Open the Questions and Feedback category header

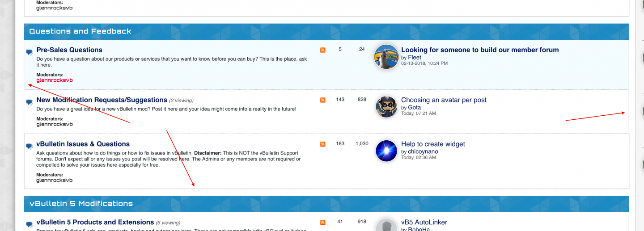point(80,31)
